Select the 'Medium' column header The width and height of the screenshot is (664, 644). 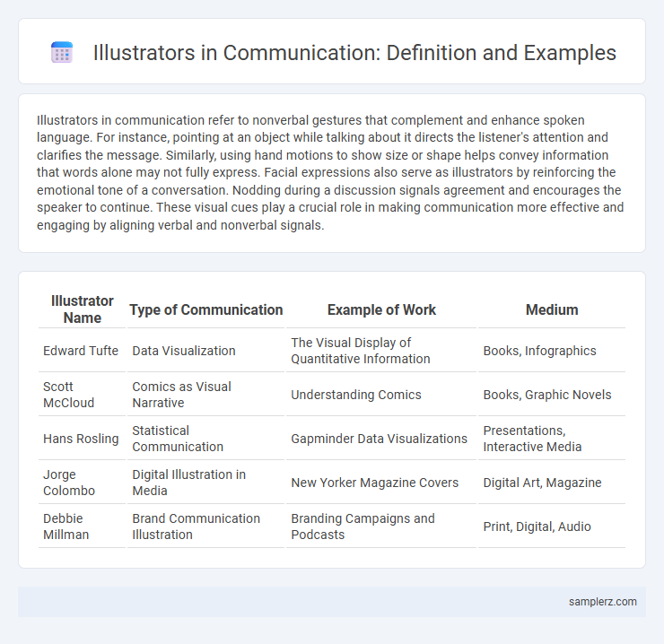click(x=552, y=309)
